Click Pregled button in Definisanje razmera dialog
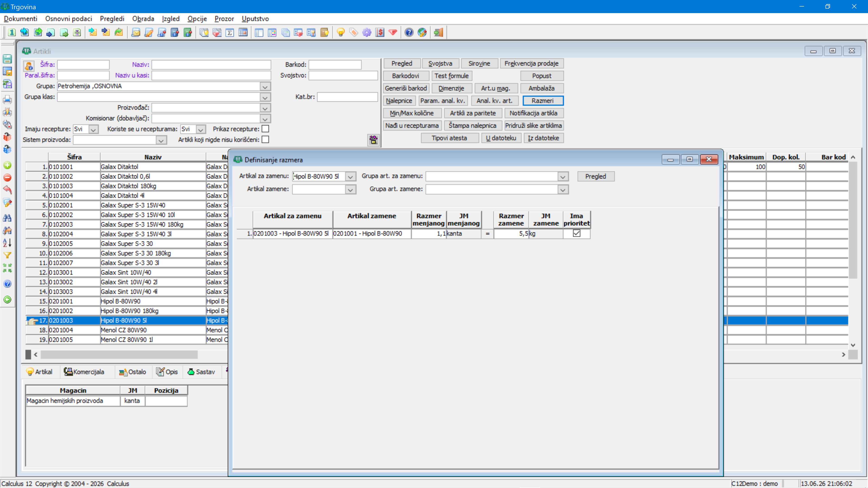Image resolution: width=868 pixels, height=488 pixels. pos(596,176)
